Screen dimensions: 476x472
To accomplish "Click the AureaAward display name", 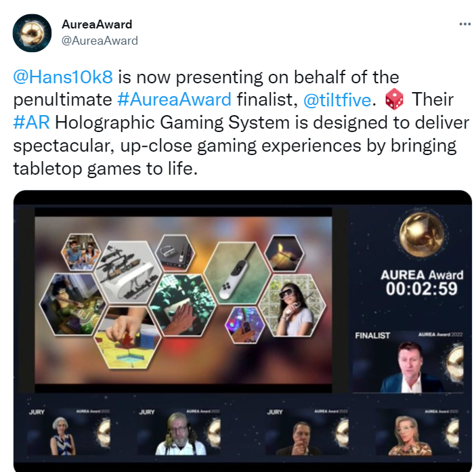I will click(x=97, y=24).
